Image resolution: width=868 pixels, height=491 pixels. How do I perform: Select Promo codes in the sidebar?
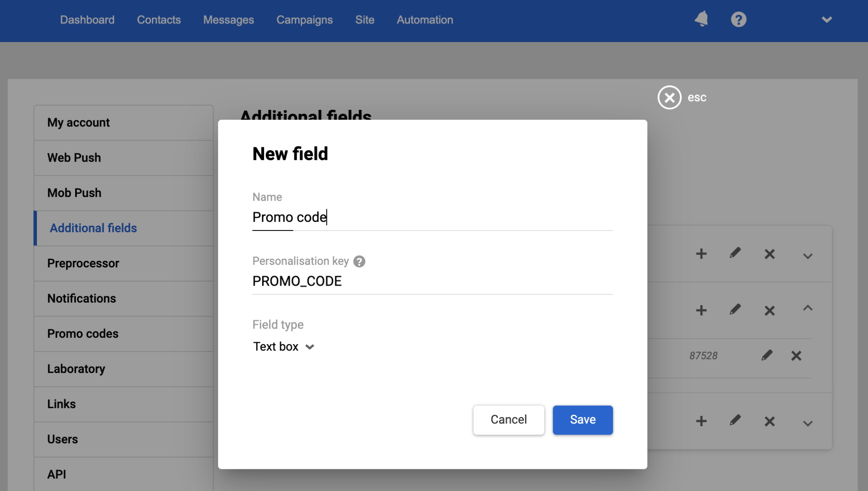(83, 333)
